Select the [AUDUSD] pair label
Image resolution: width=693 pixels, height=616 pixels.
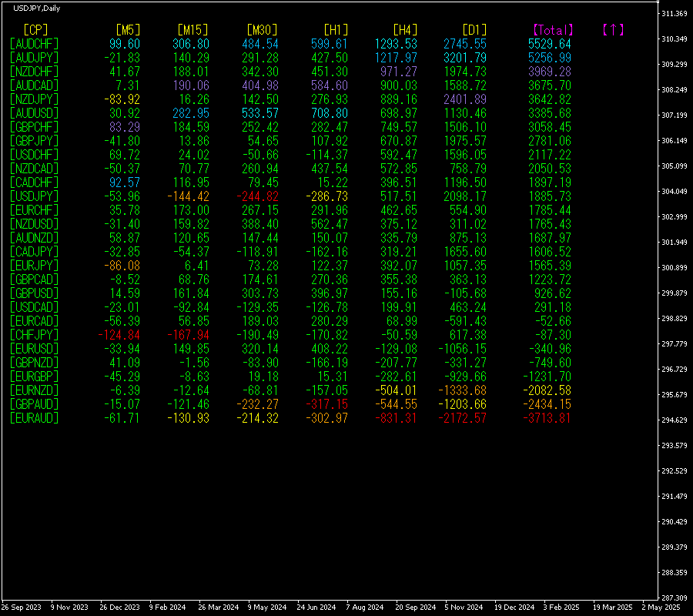[x=34, y=113]
